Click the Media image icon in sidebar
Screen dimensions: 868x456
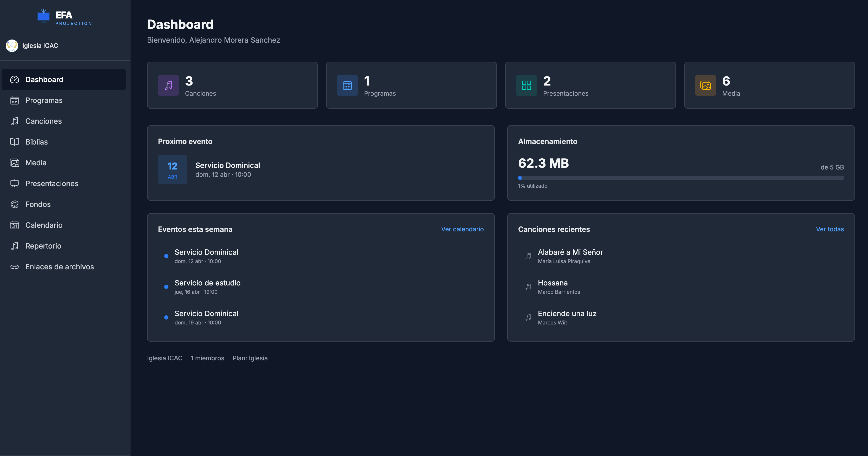pos(15,162)
